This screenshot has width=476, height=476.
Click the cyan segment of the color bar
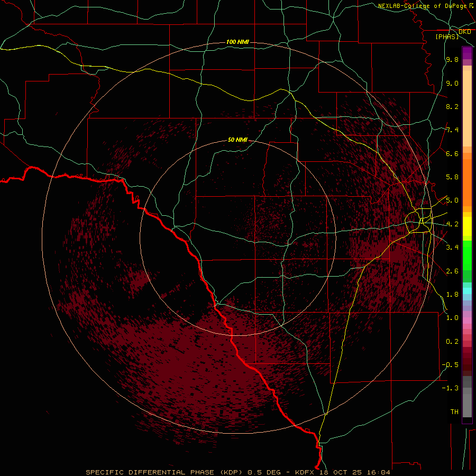(467, 291)
